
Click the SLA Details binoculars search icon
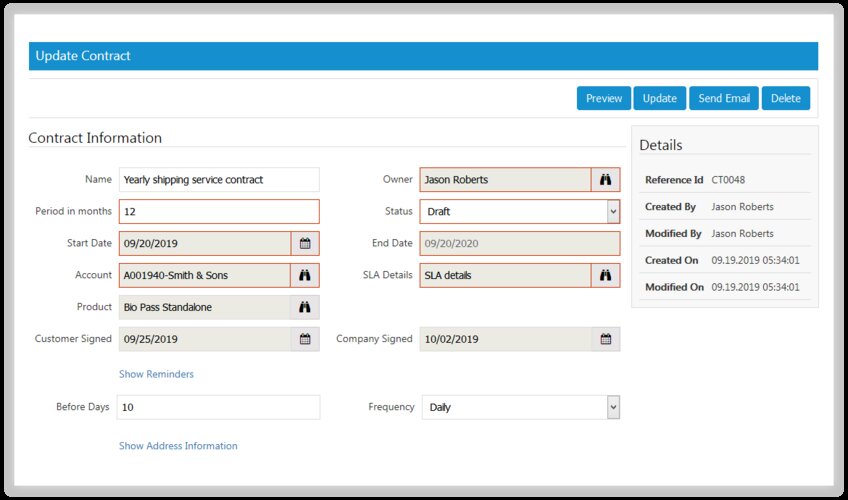pyautogui.click(x=605, y=275)
